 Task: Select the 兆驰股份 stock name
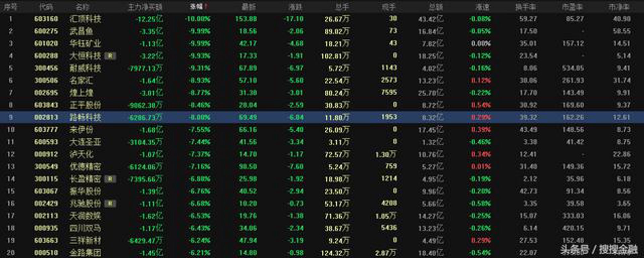pos(85,204)
